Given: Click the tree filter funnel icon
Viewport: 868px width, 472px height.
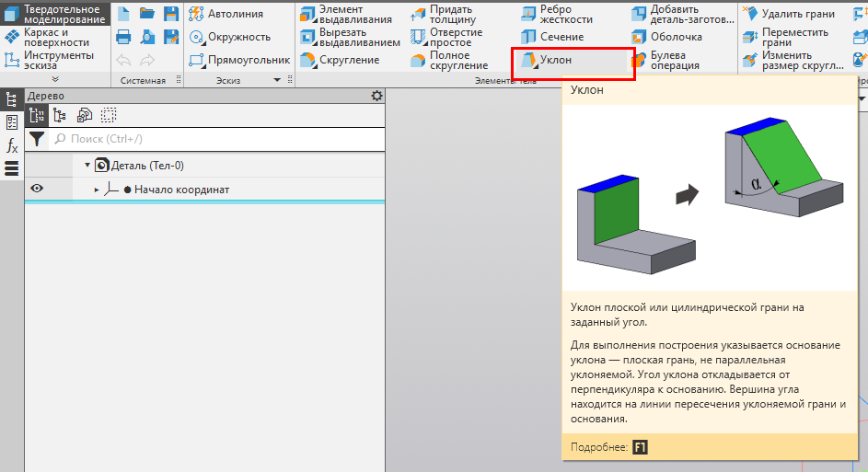Looking at the screenshot, I should (37, 139).
